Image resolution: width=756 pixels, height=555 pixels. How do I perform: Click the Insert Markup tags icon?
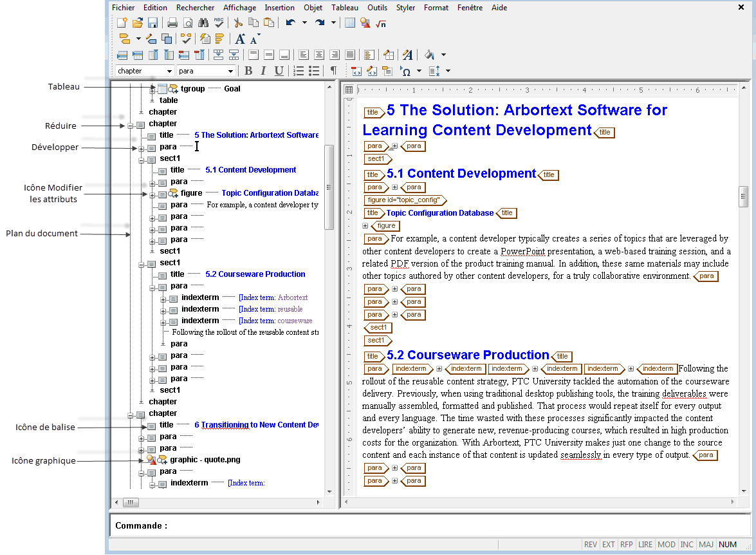pyautogui.click(x=124, y=39)
